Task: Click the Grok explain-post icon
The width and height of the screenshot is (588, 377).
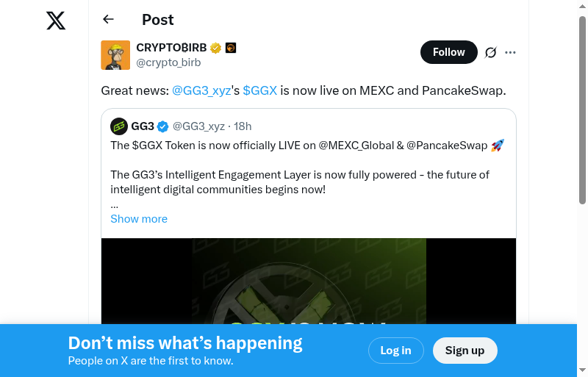Action: 491,52
